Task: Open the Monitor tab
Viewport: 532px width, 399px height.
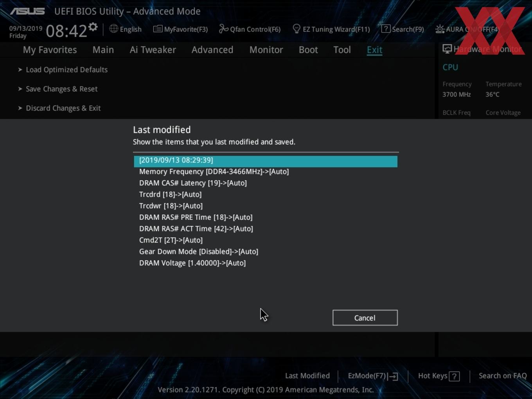Action: click(266, 50)
